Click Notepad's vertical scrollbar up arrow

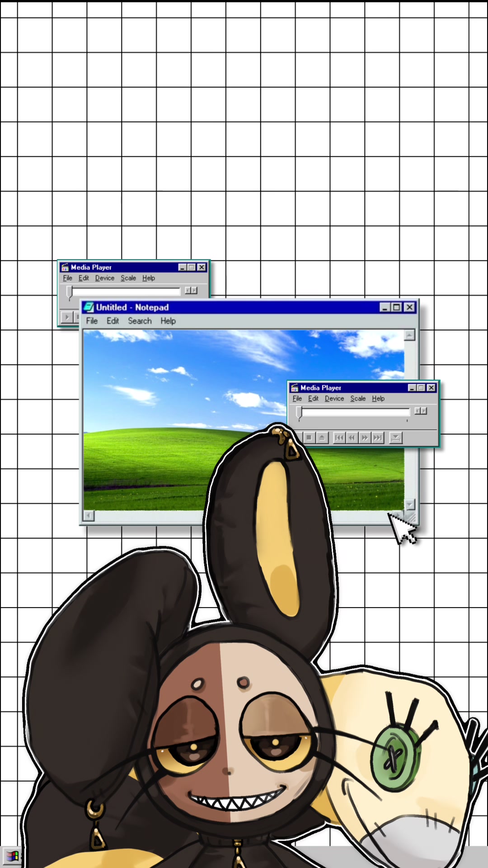(x=409, y=335)
